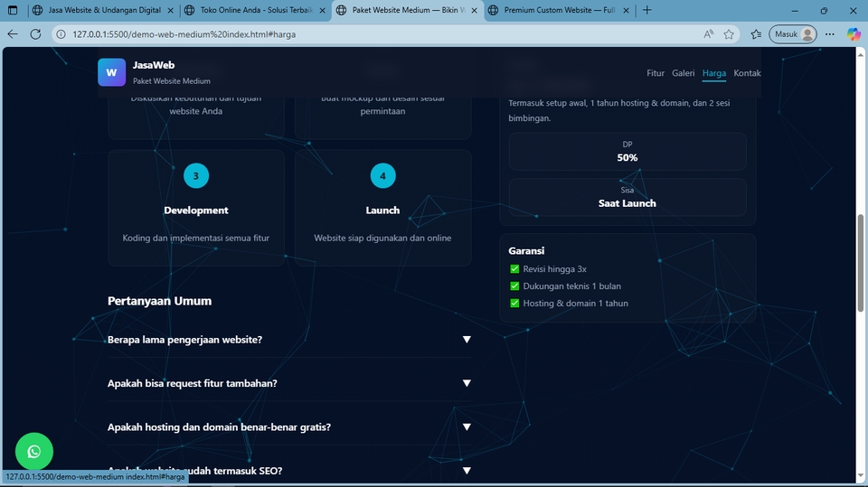
Task: Open the Read aloud icon in address bar
Action: (708, 34)
